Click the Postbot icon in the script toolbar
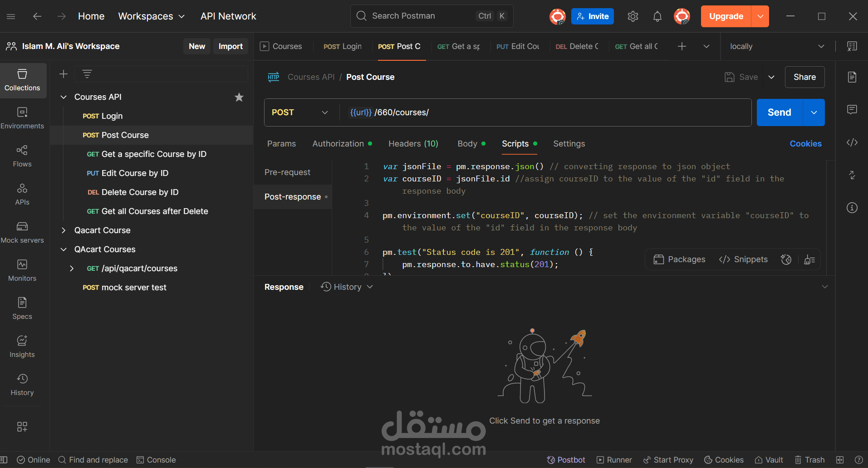868x468 pixels. 786,259
